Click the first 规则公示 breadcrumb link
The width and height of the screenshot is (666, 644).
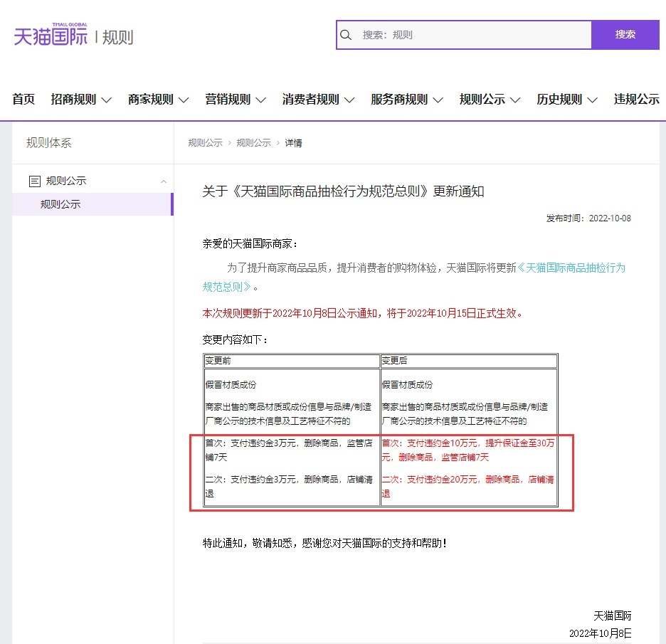(206, 143)
